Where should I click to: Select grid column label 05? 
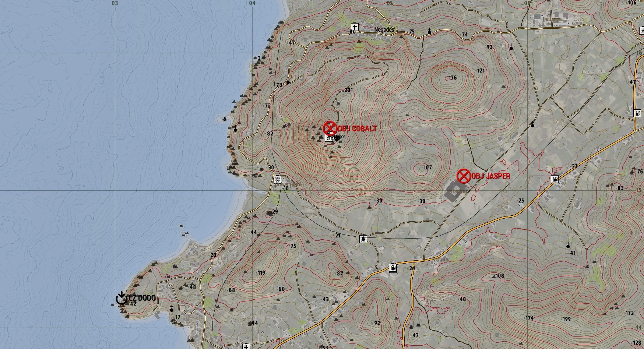(x=390, y=3)
